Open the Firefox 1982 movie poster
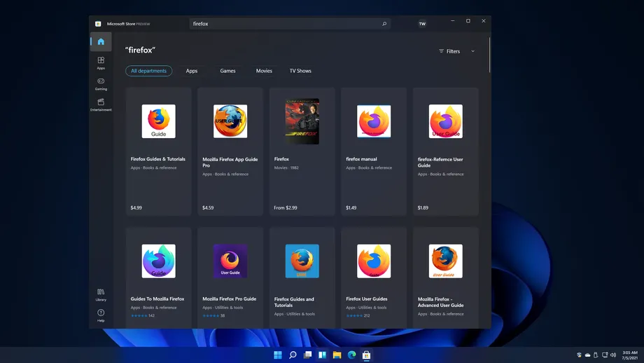Screen dimensions: 644x363 coord(302,121)
